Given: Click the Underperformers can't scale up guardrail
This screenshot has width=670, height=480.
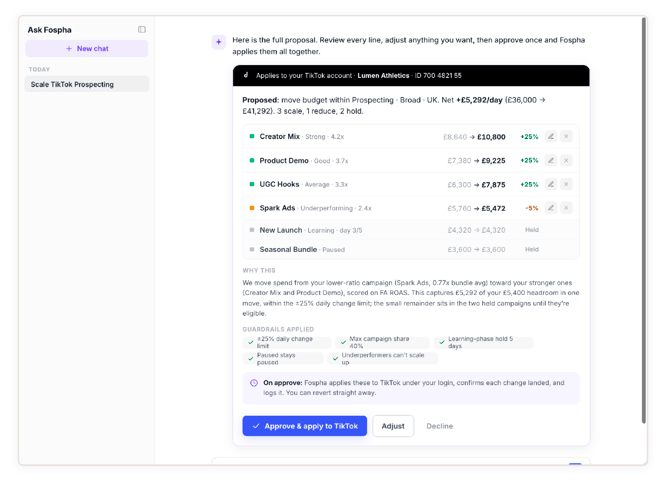Looking at the screenshot, I should click(382, 359).
